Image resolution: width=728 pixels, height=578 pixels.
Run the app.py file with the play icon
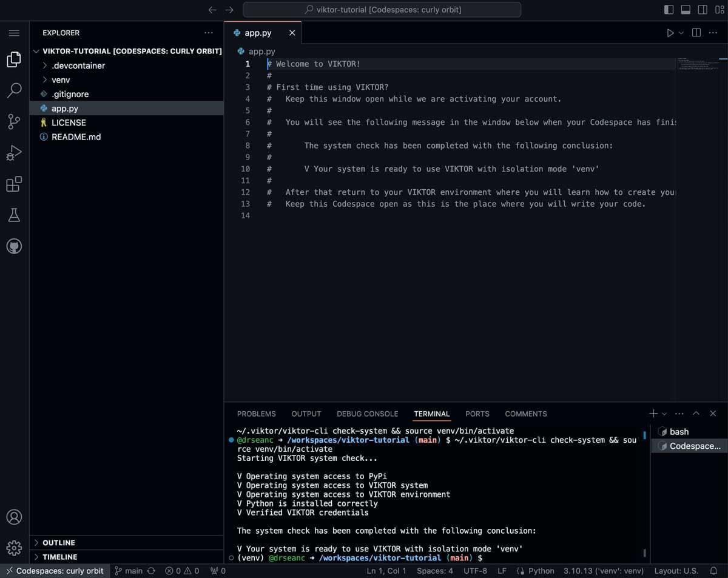[x=670, y=33]
